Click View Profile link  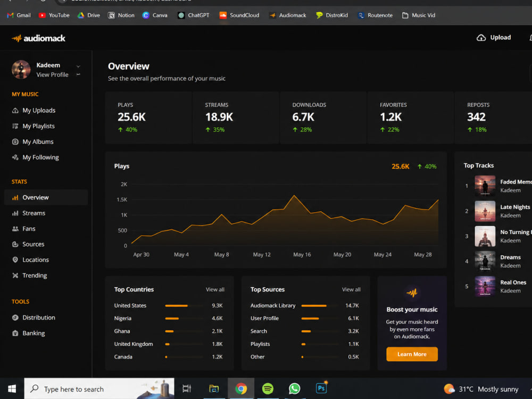click(x=52, y=74)
